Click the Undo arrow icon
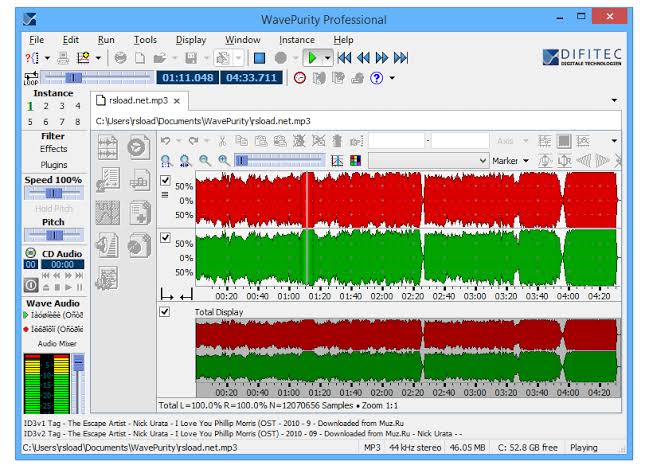 point(166,141)
